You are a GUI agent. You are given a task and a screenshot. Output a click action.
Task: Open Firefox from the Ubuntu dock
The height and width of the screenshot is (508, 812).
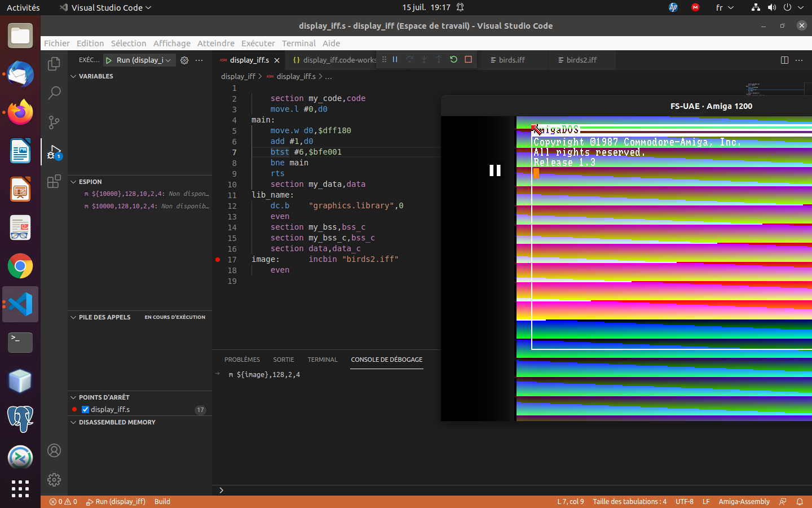20,112
